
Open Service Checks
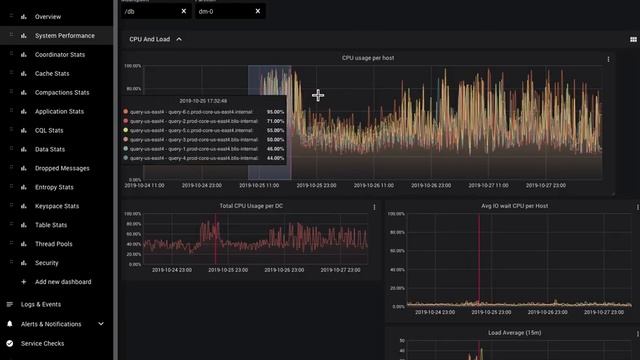(42, 343)
